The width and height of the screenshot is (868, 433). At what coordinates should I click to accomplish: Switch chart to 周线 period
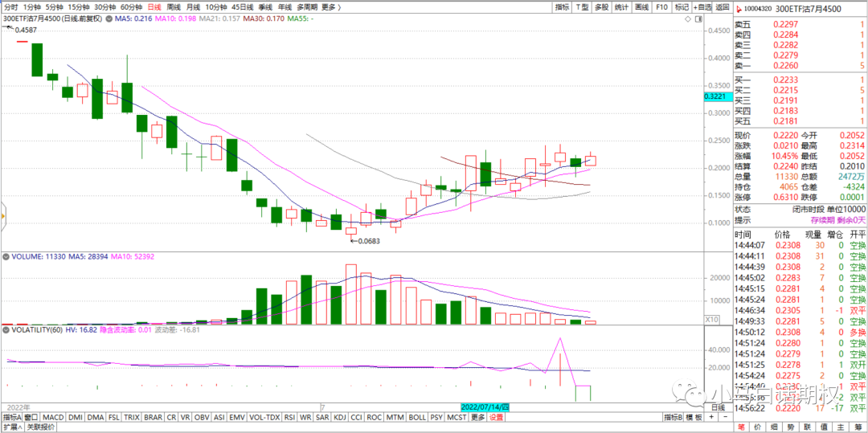click(x=174, y=6)
